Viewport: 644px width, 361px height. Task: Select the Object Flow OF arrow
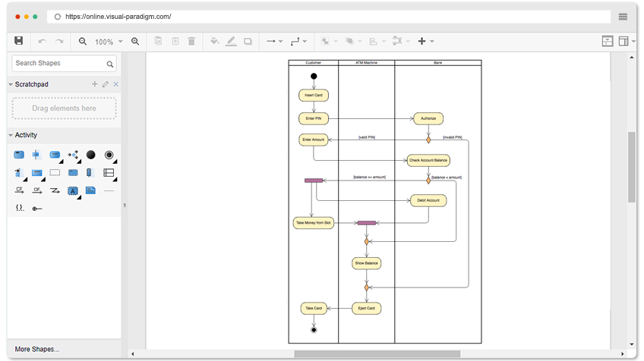(x=37, y=190)
